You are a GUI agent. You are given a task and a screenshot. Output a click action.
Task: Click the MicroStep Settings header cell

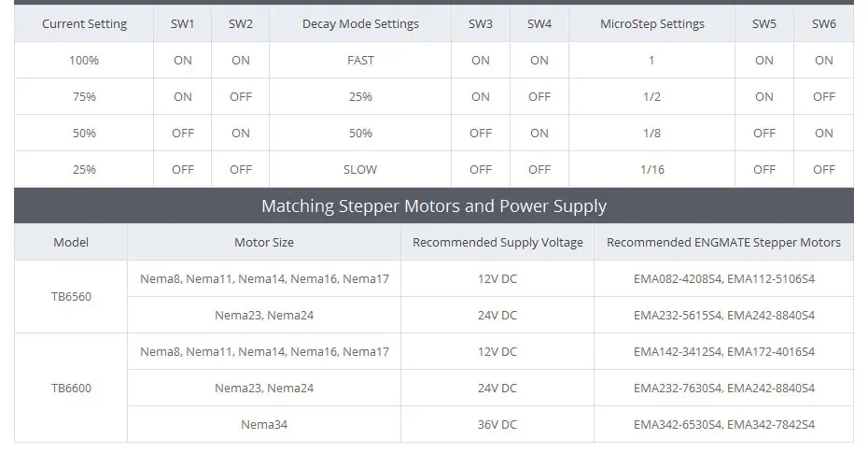pyautogui.click(x=652, y=24)
